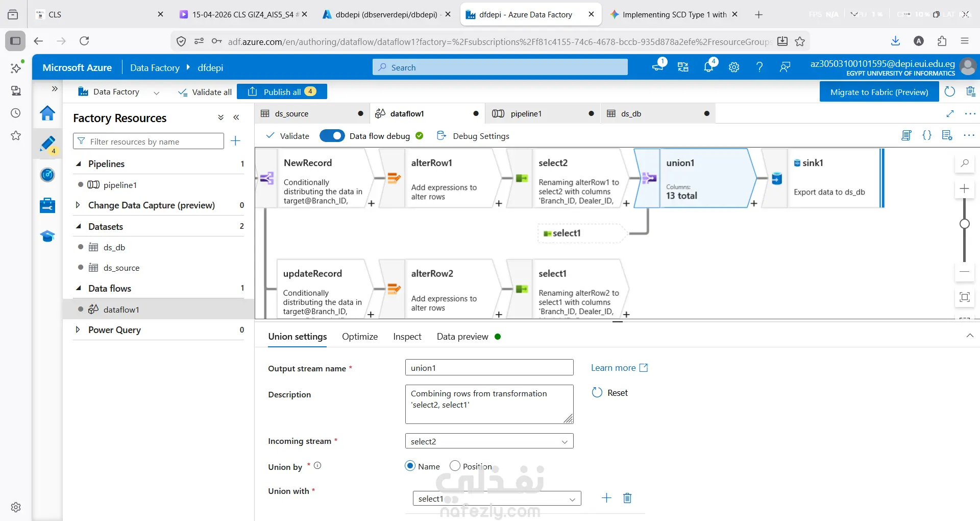Open the Inspect tab
980x521 pixels.
(x=407, y=337)
